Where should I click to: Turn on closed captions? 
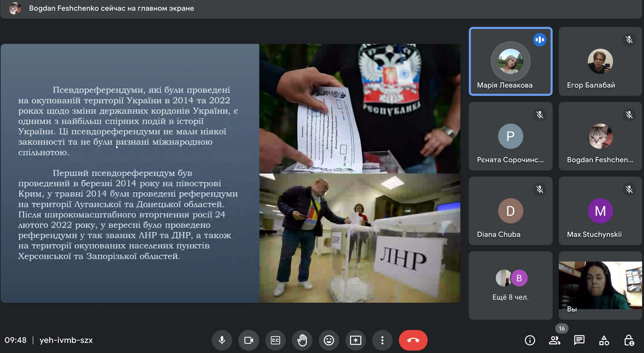coord(275,340)
